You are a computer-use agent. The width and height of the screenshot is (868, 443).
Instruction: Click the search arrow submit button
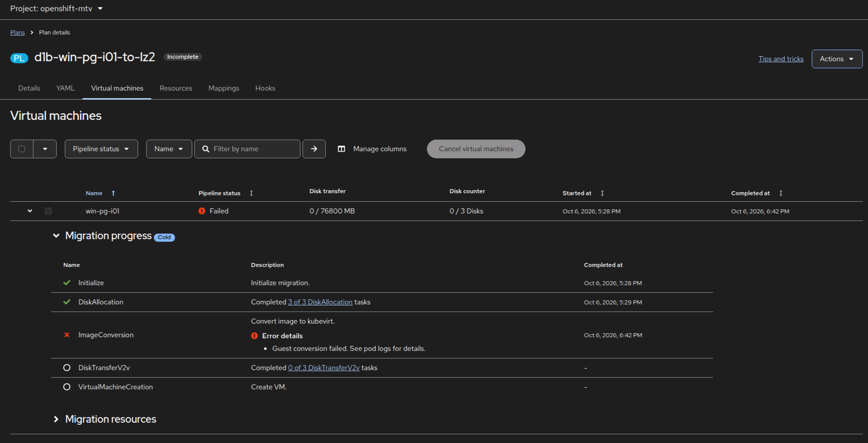[314, 149]
